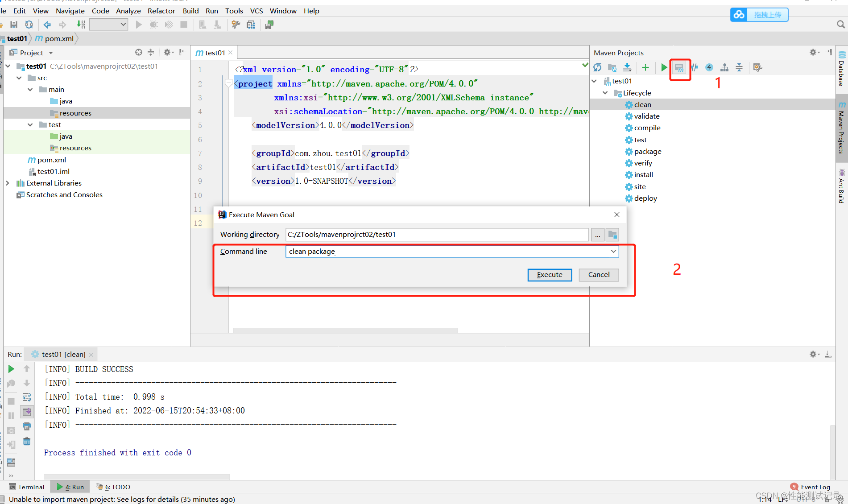Collapse all in Maven Projects panel

pyautogui.click(x=739, y=67)
